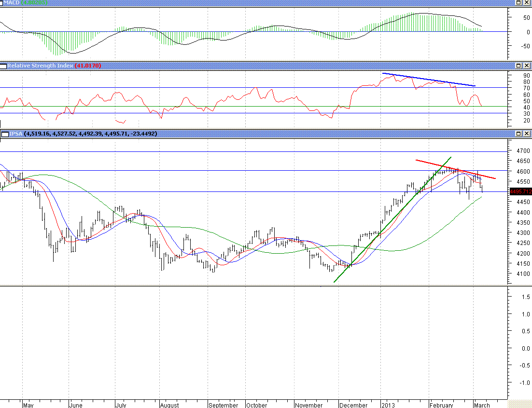Close the Relative Strength Index pane
Viewport: 532px width, 408px height.
point(527,66)
